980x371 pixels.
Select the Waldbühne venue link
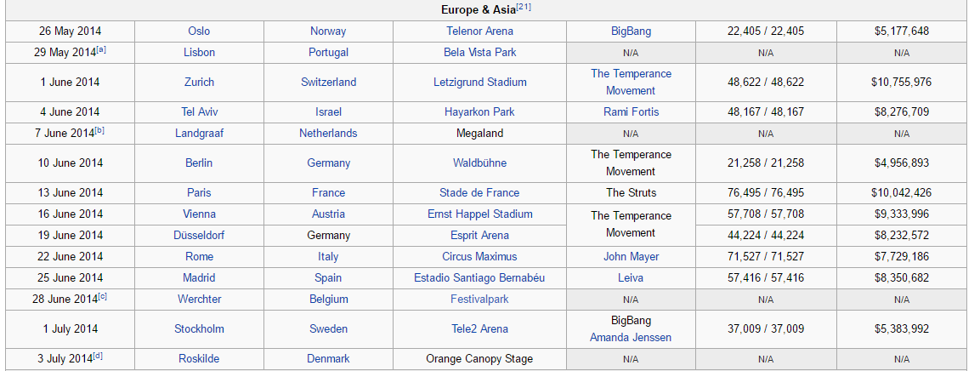[479, 163]
